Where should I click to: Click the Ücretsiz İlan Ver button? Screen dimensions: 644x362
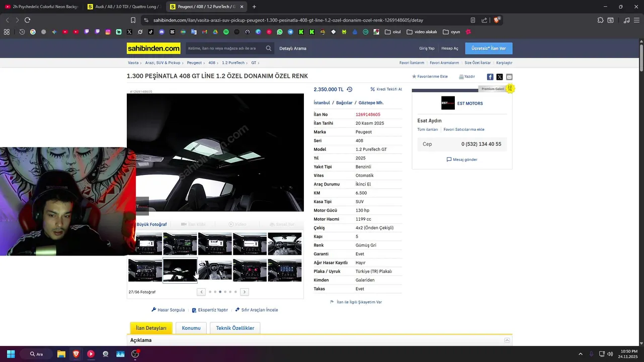point(489,48)
